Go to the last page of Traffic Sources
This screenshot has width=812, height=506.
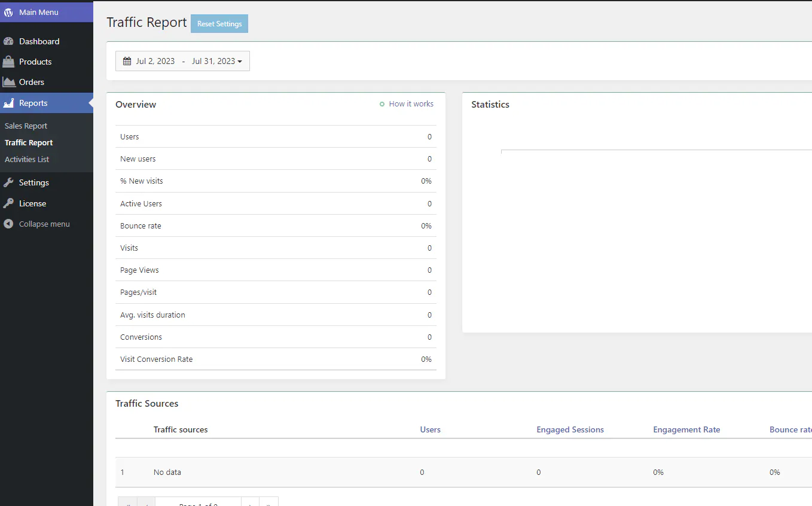click(269, 504)
